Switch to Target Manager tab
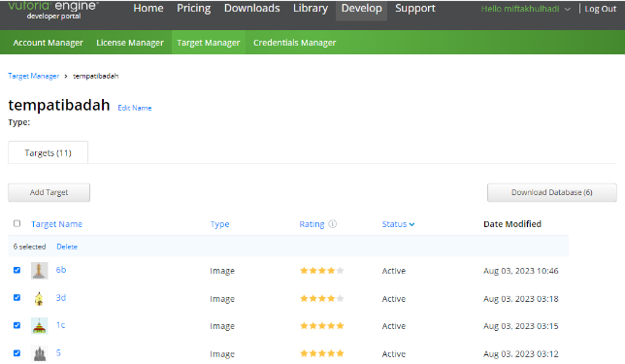Image resolution: width=625 pixels, height=364 pixels. tap(209, 43)
